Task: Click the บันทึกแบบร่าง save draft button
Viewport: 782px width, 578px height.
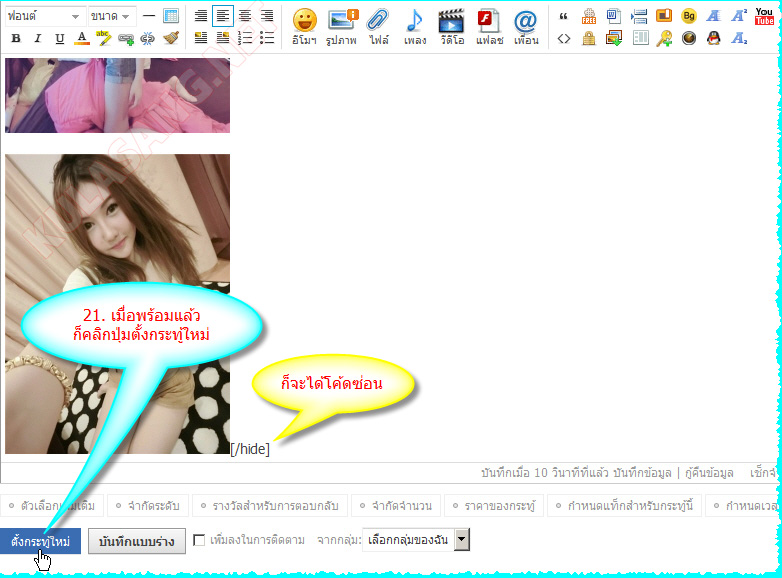Action: pos(136,541)
